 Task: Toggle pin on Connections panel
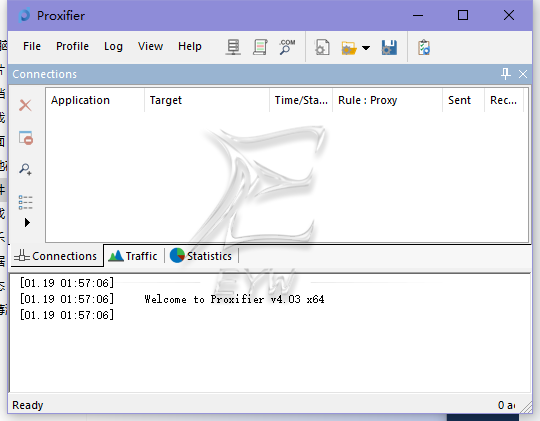pyautogui.click(x=505, y=74)
